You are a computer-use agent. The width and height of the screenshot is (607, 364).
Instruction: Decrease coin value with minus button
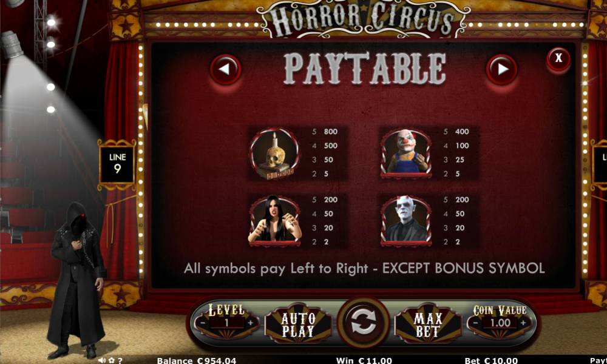tap(475, 323)
